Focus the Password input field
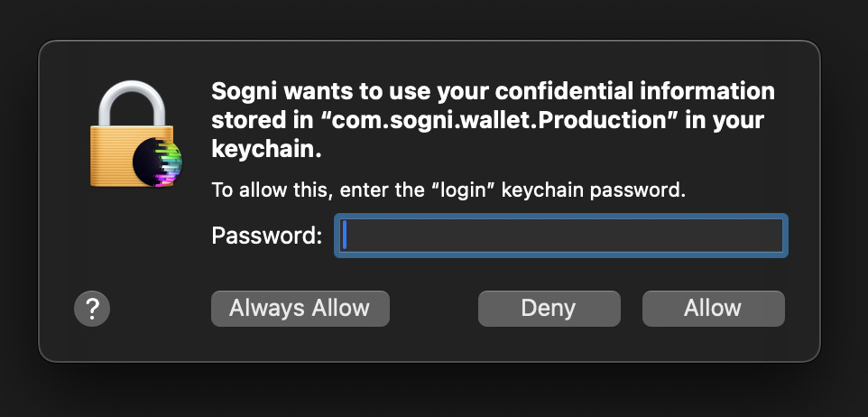Image resolution: width=868 pixels, height=417 pixels. coord(561,236)
